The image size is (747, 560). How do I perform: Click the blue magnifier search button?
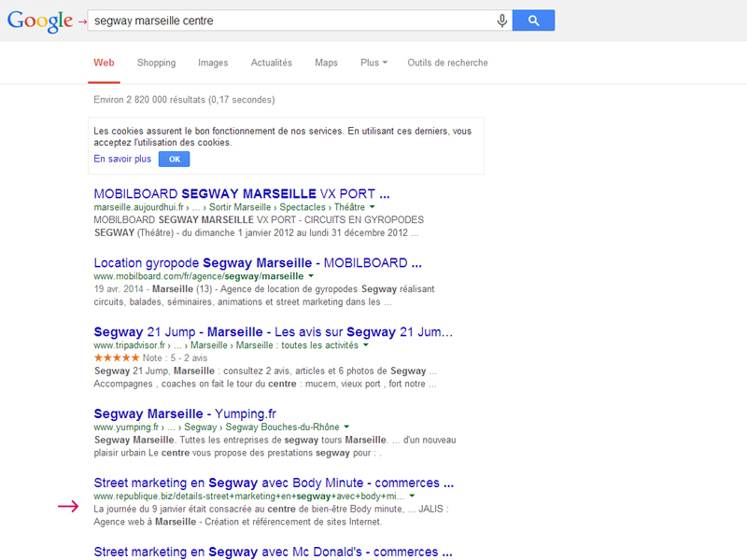click(533, 21)
